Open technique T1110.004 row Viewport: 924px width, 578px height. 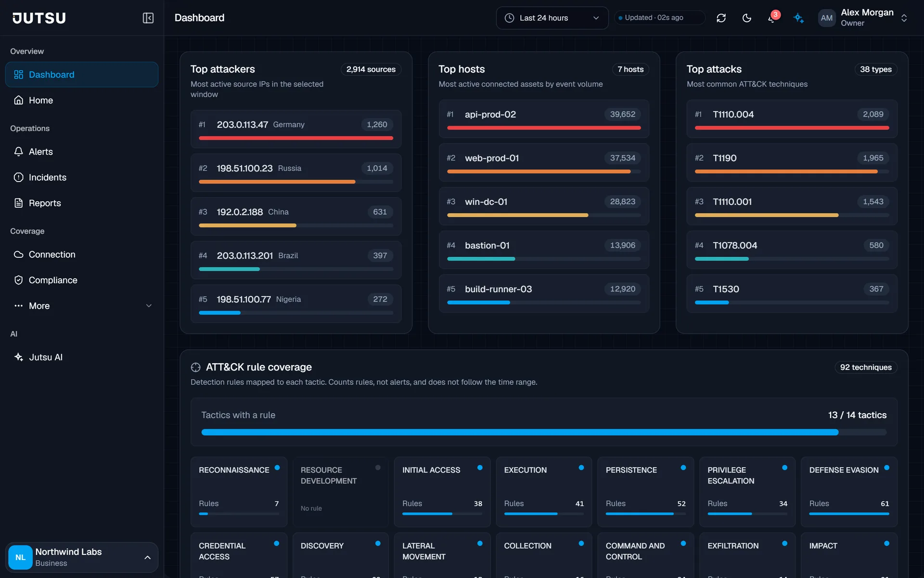[x=792, y=119]
